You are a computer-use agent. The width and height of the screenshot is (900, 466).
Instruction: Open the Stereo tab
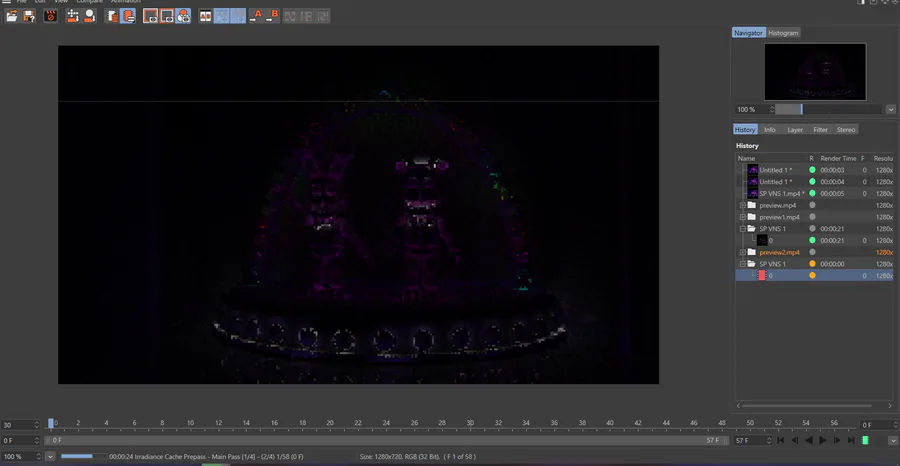[x=846, y=130]
